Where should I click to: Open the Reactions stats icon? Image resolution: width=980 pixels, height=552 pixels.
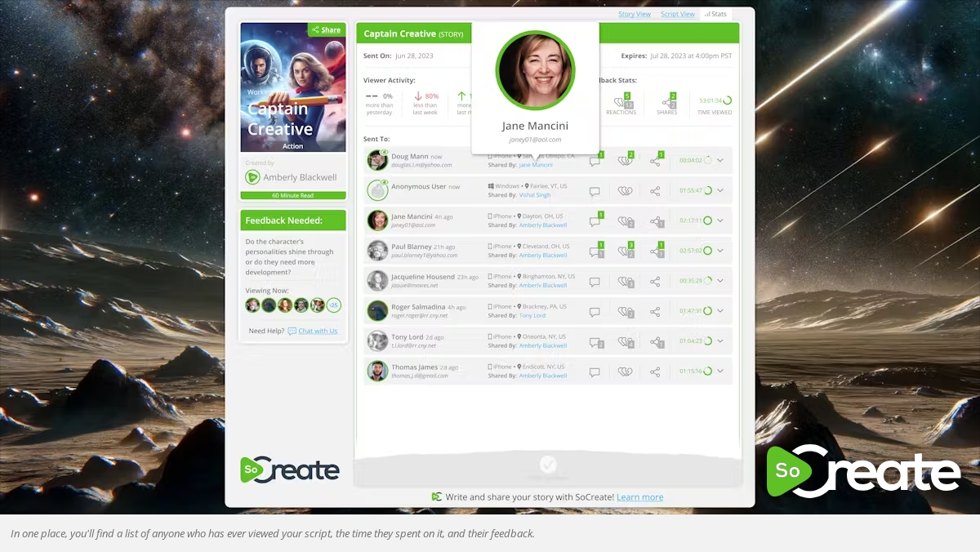pyautogui.click(x=621, y=102)
